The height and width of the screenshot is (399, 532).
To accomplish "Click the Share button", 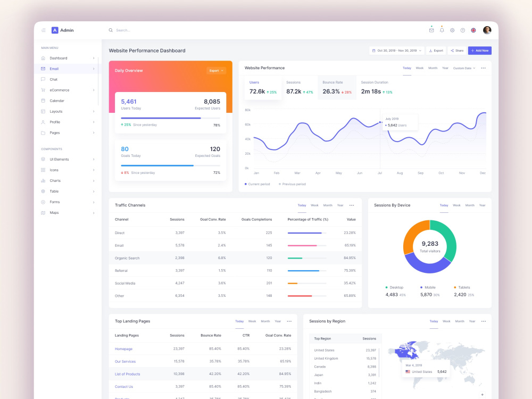I will (457, 51).
